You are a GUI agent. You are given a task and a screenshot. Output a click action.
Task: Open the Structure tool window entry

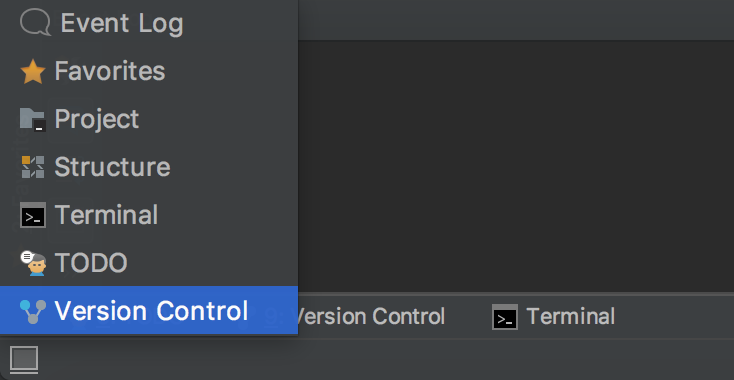point(149,167)
